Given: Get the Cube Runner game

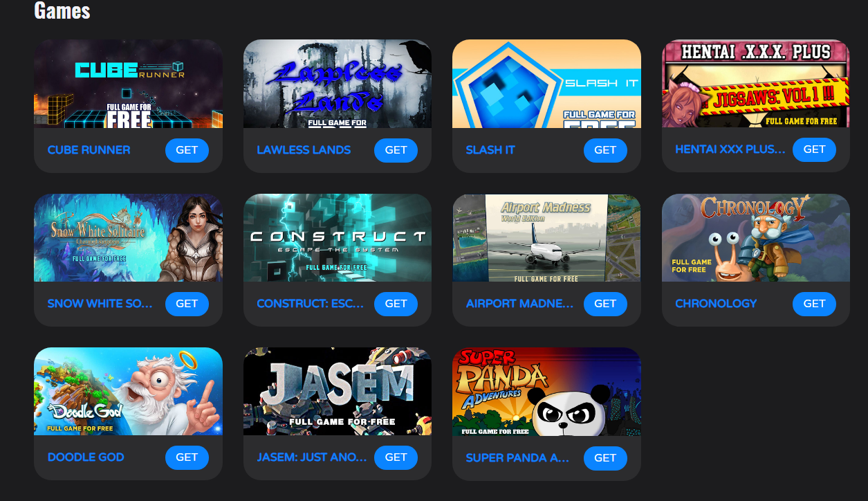Looking at the screenshot, I should (187, 150).
